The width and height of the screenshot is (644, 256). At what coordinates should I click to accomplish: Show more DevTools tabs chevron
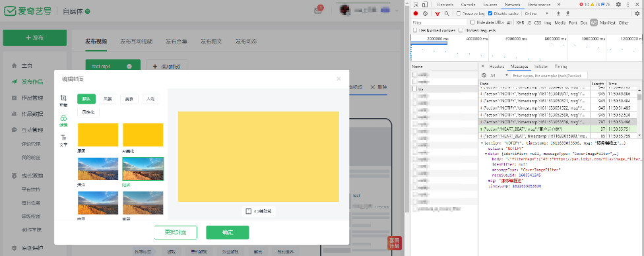pos(559,5)
